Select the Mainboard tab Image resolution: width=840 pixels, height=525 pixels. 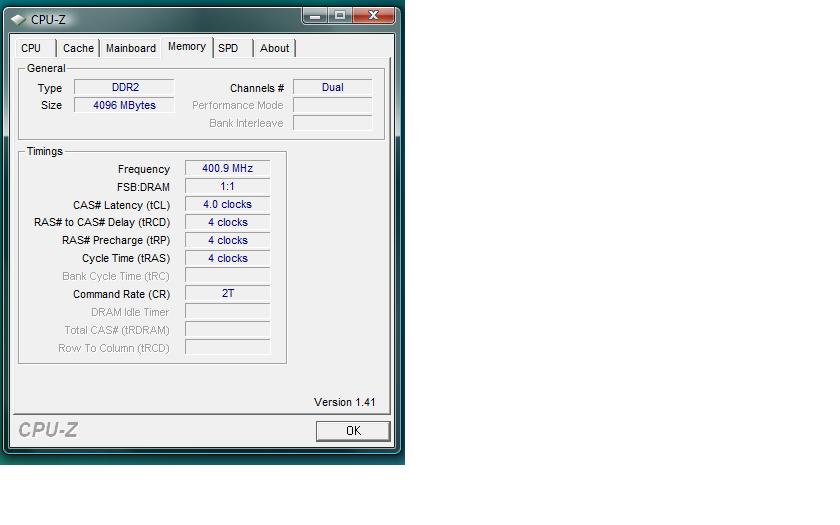[131, 48]
